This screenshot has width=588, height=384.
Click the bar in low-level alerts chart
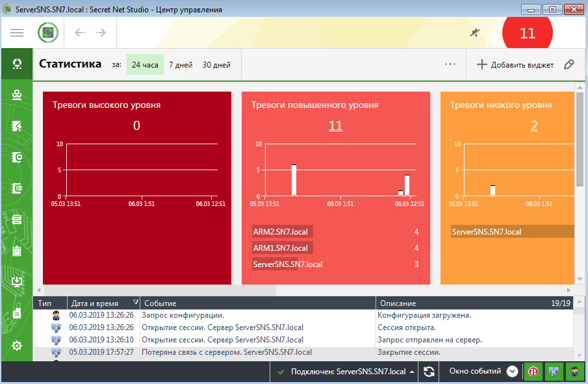[492, 190]
